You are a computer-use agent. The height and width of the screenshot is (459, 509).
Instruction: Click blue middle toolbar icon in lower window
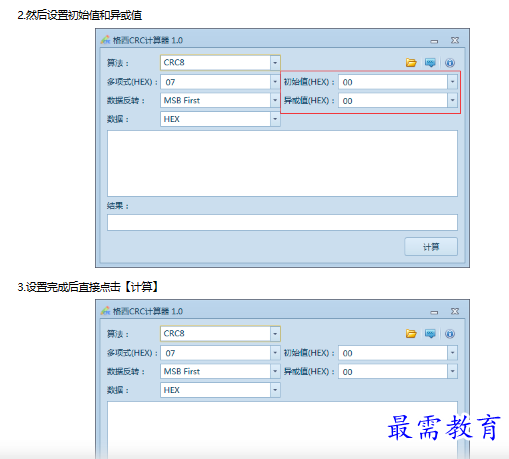[430, 334]
